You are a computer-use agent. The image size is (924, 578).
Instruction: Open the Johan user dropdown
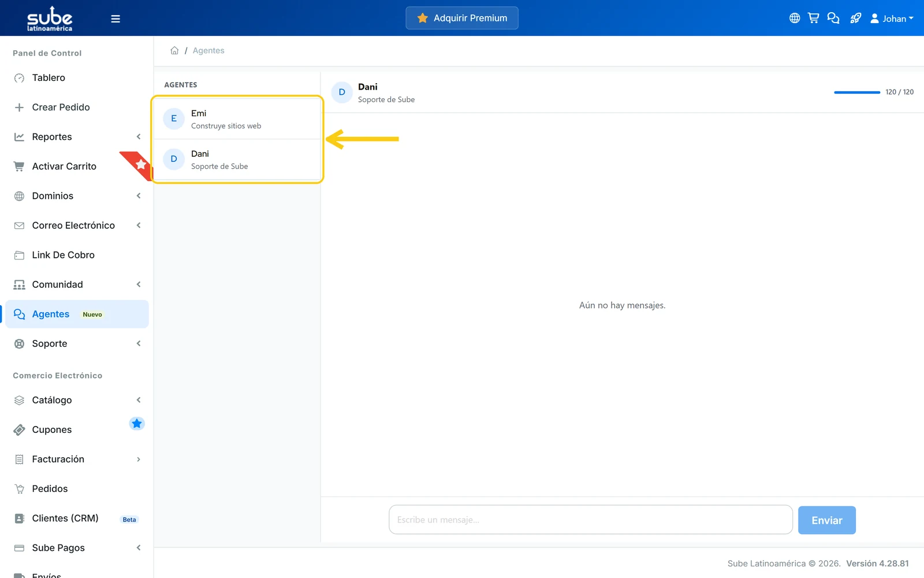[x=892, y=18]
